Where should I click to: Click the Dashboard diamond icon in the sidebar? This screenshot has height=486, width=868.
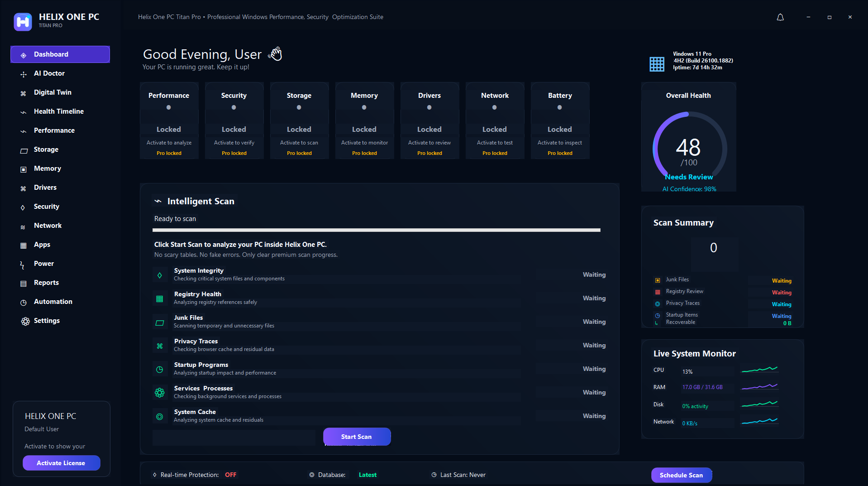click(x=24, y=55)
